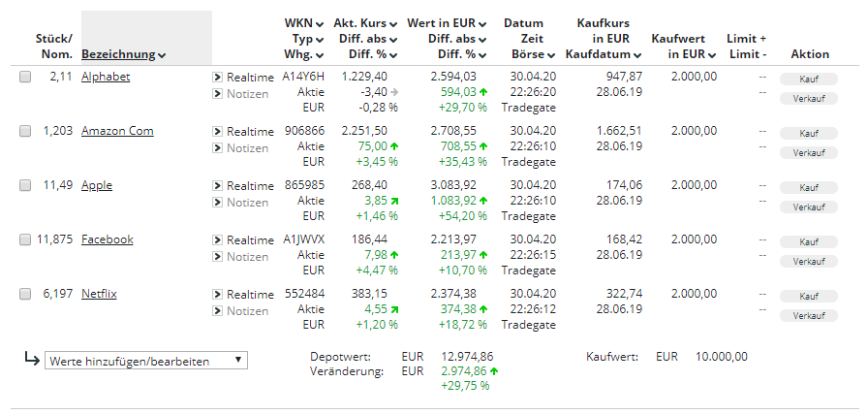Click the Notizen arrow icon for Alphabet

(217, 94)
